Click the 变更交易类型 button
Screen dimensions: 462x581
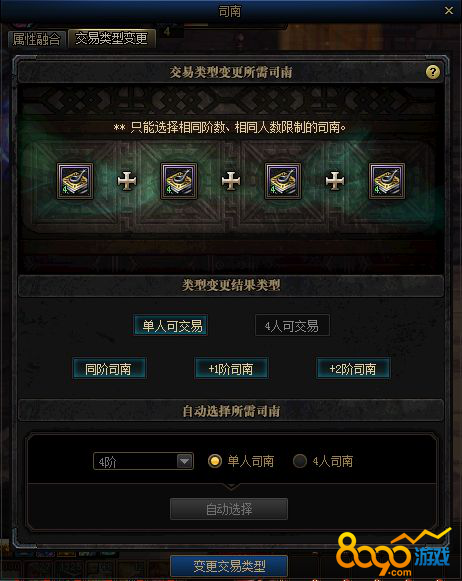pos(229,566)
